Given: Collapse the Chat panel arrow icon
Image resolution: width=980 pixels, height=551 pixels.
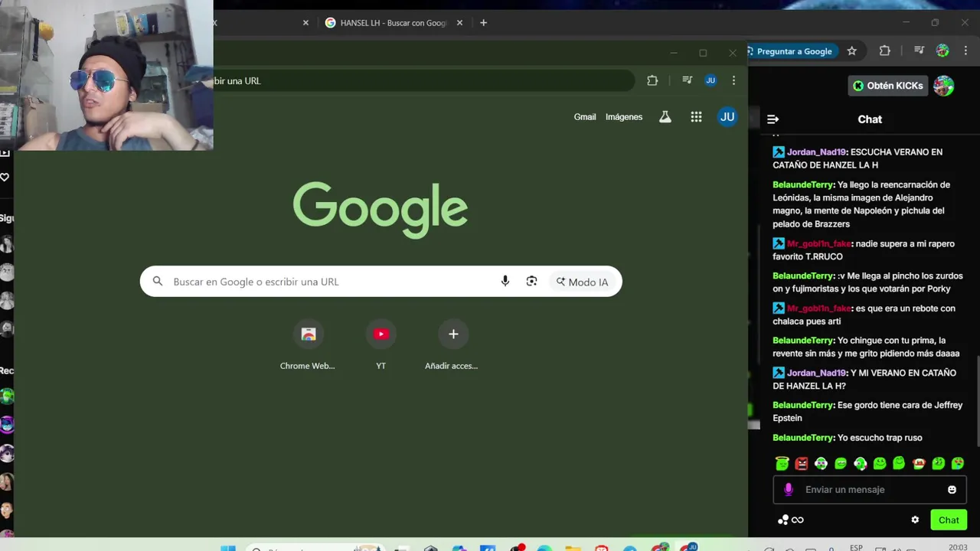Looking at the screenshot, I should tap(773, 119).
